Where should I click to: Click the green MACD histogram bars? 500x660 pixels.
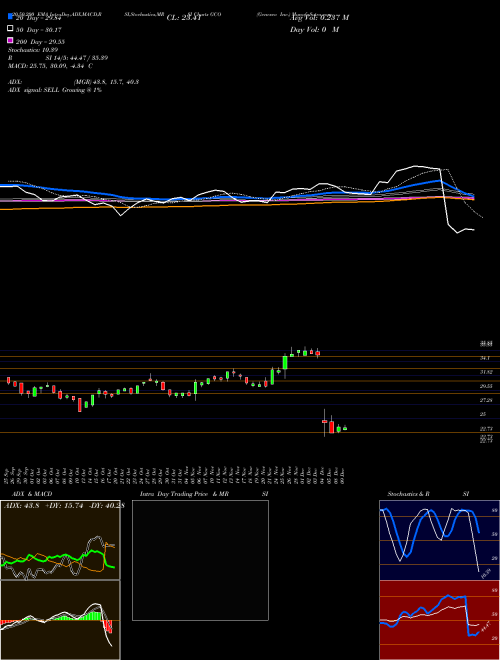[93, 616]
